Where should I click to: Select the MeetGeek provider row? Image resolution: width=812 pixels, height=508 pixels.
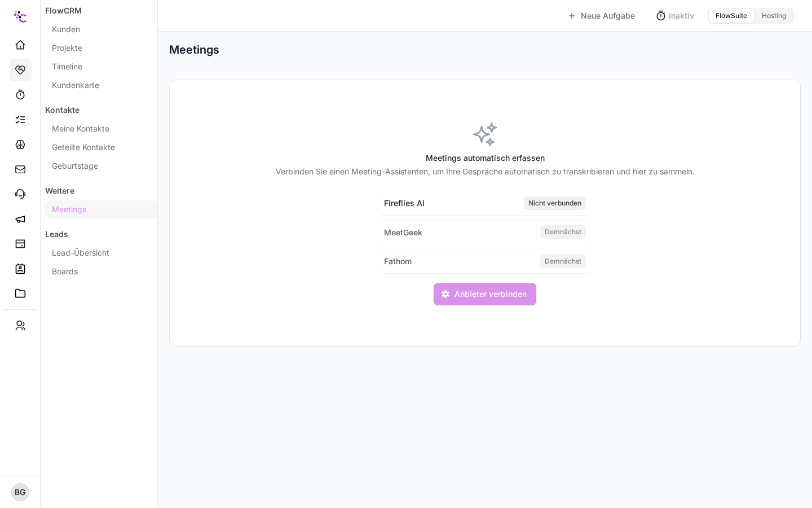coord(485,232)
